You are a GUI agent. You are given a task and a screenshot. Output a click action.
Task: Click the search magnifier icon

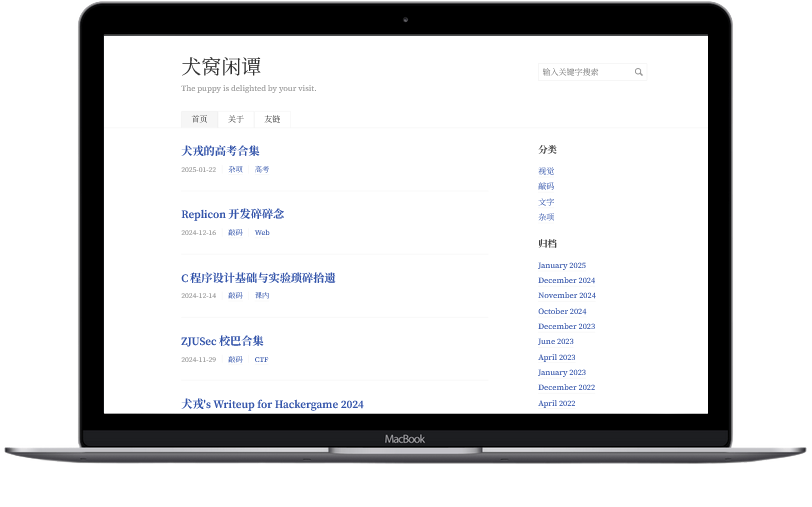tap(638, 72)
